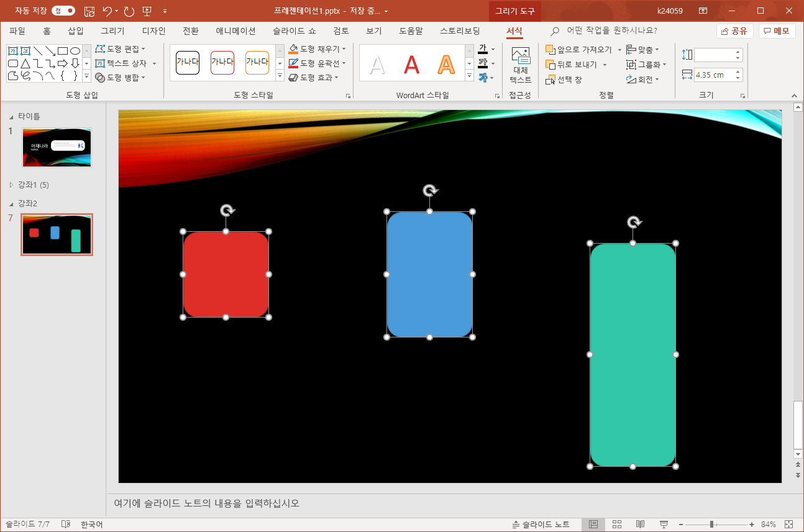The image size is (804, 532).
Task: Choose the freeform scribble shape
Action: point(25,76)
